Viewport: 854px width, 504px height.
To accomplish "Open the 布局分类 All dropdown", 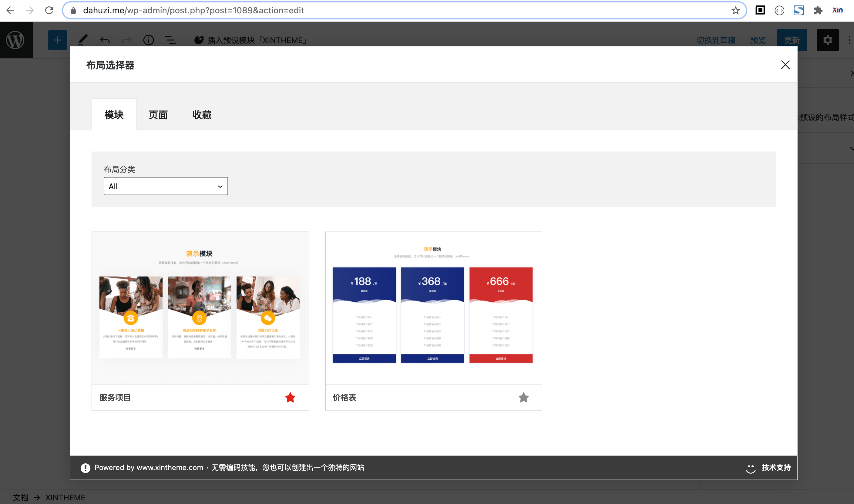I will 166,186.
